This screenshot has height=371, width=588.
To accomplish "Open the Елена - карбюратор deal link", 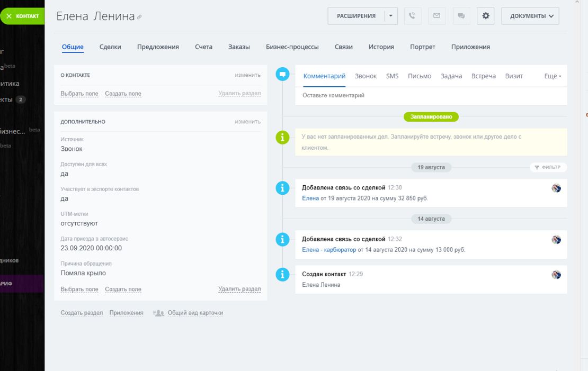I will click(x=328, y=250).
